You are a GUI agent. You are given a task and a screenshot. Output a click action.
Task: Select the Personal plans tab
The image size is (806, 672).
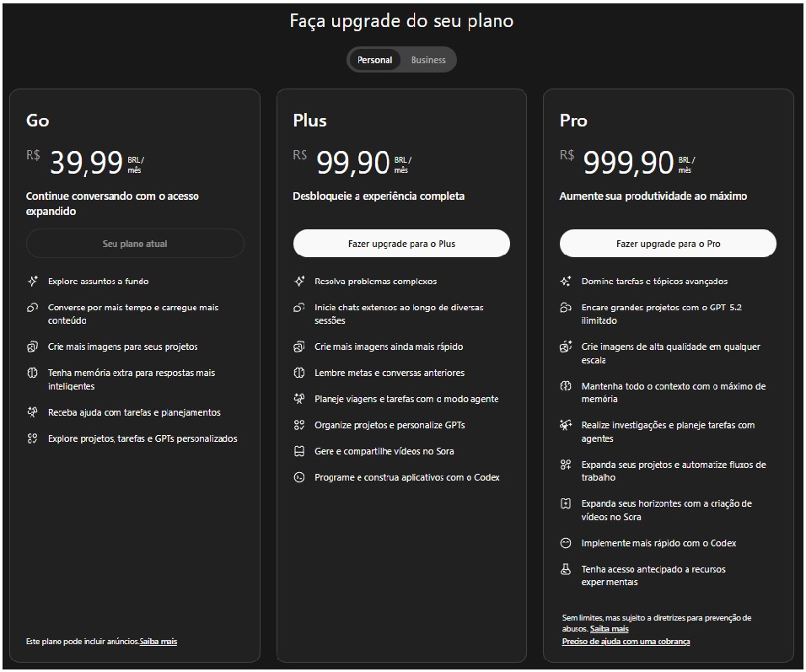tap(374, 60)
